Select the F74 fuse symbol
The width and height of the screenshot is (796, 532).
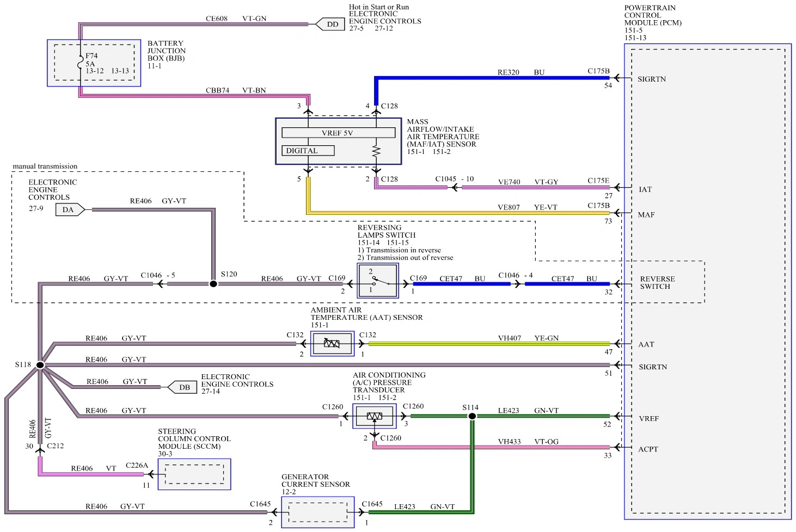click(81, 63)
